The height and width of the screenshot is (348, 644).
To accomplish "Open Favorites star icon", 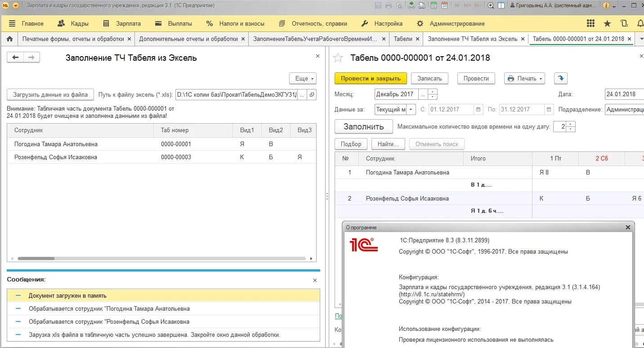I will (607, 23).
